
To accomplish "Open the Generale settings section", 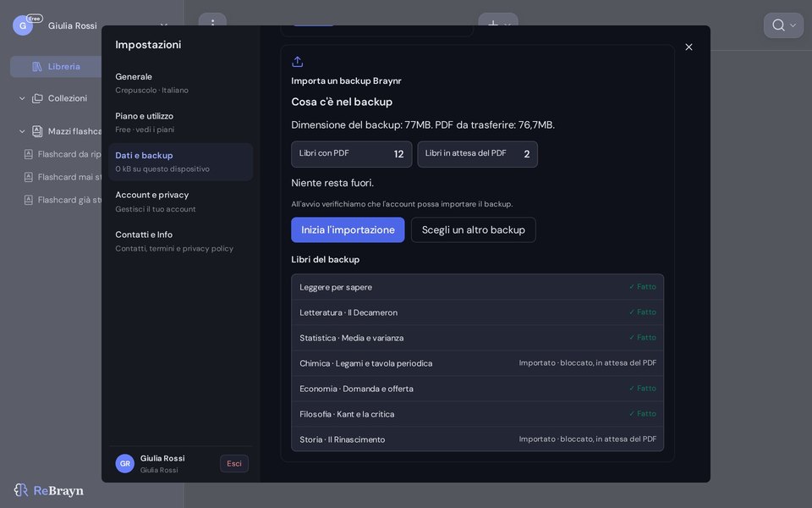I will [181, 84].
